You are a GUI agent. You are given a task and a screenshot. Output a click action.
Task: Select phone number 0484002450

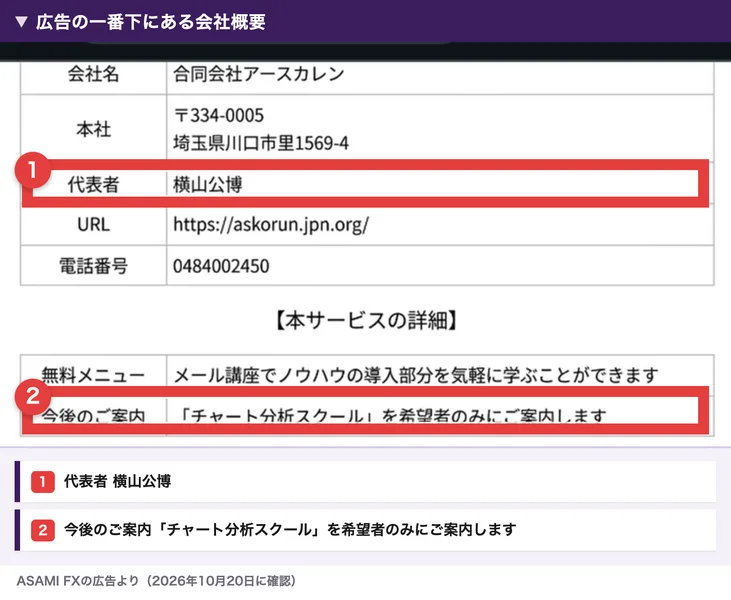(x=221, y=266)
